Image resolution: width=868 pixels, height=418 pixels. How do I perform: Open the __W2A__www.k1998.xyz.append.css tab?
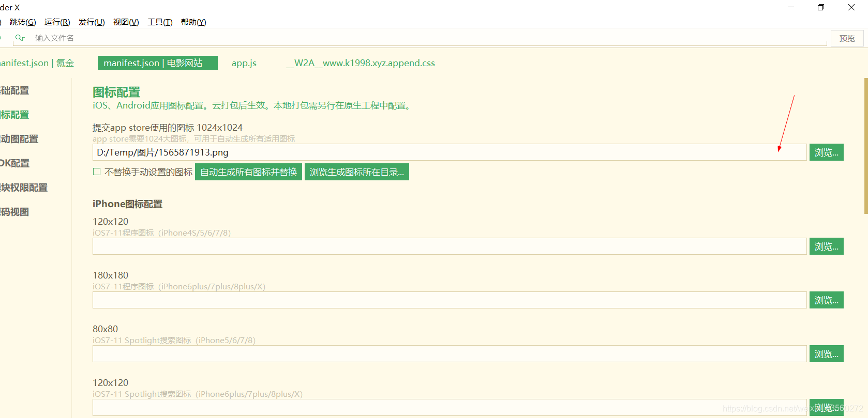pos(361,63)
